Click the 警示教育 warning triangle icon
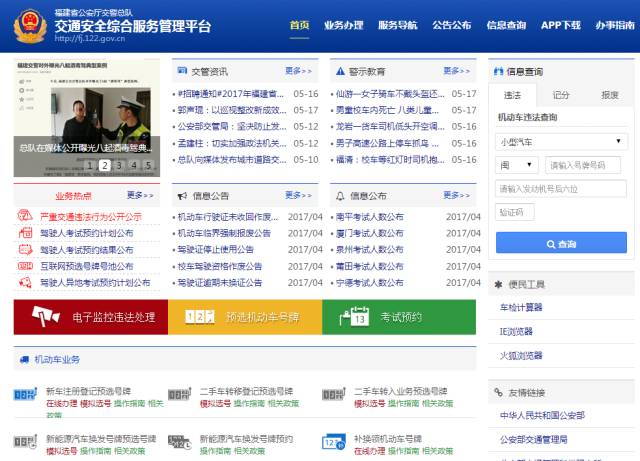 (340, 71)
